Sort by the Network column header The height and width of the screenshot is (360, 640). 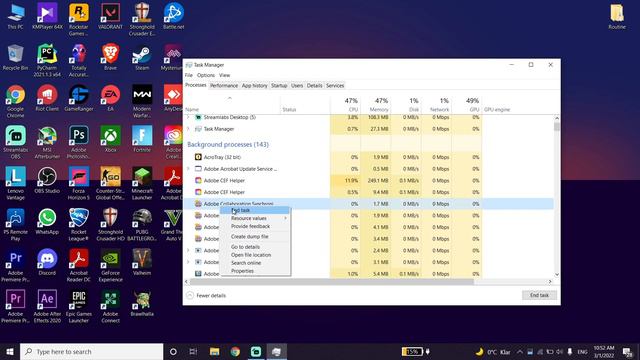point(436,104)
